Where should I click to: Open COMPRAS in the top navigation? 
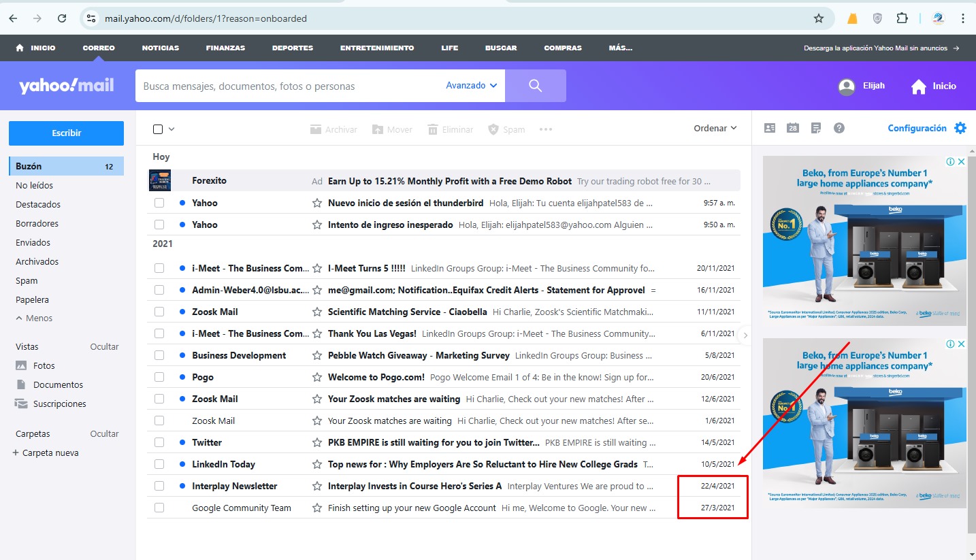click(563, 48)
